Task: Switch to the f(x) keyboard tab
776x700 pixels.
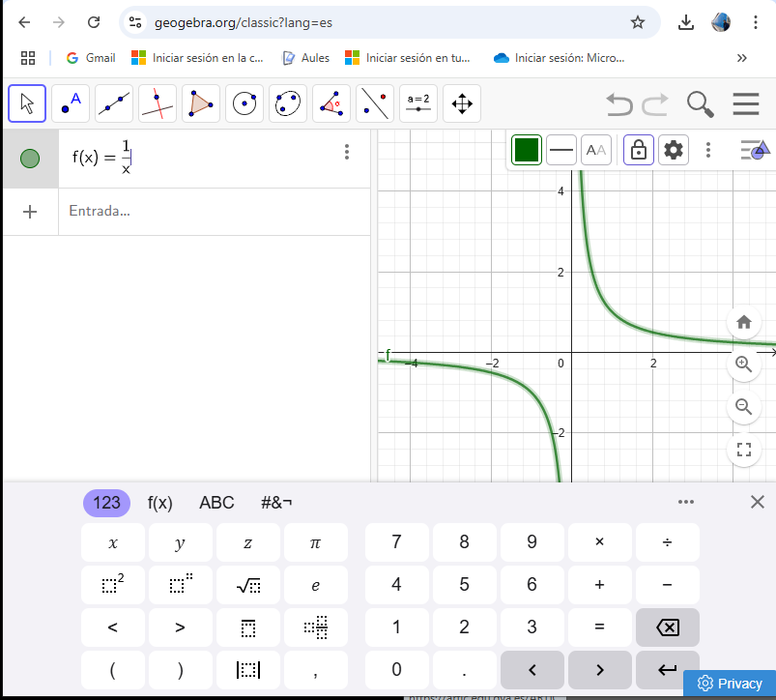Action: (x=159, y=503)
